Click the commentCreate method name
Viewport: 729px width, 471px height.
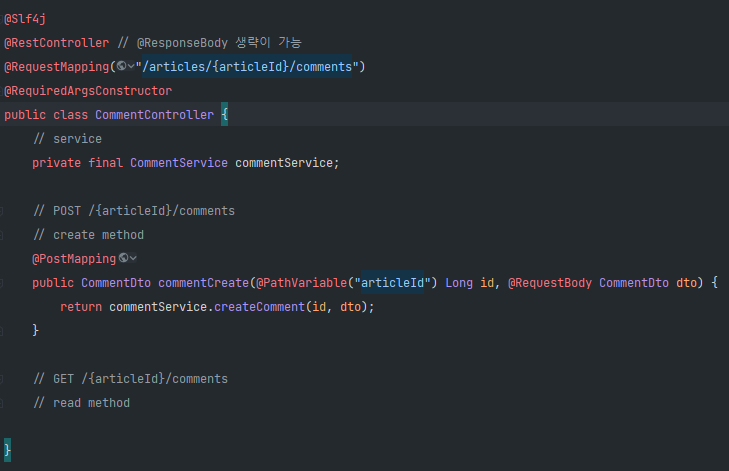coord(204,283)
